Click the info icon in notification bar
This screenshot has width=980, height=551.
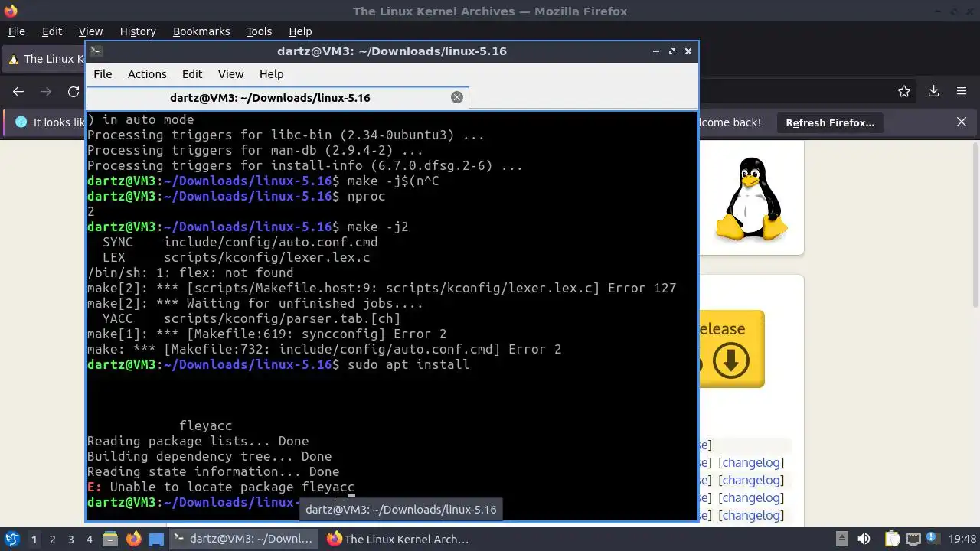coord(21,122)
